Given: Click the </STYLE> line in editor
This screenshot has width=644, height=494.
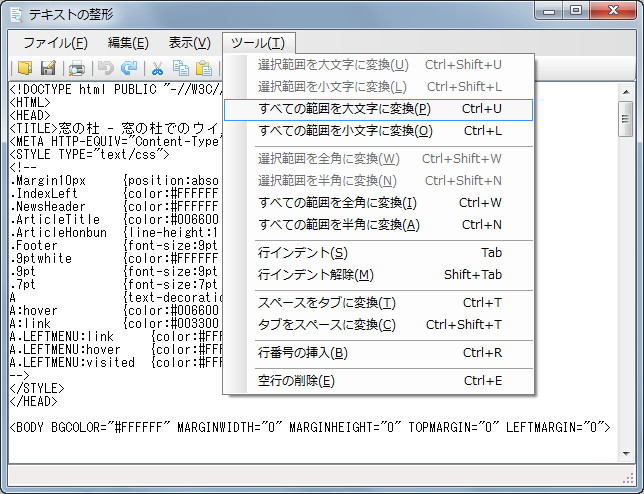Looking at the screenshot, I should [x=37, y=388].
